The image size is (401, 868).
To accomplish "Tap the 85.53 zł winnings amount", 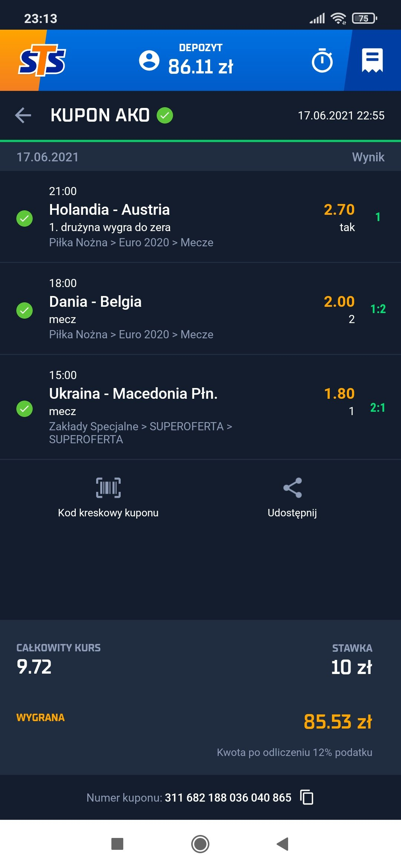I will (x=338, y=722).
